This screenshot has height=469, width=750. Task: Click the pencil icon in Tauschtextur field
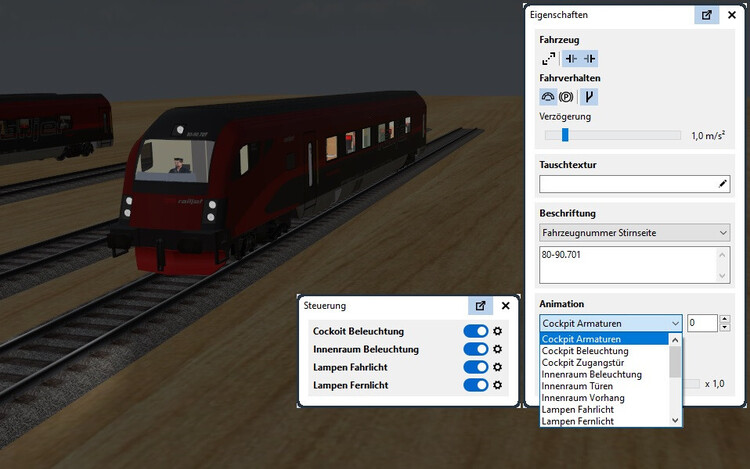(722, 184)
